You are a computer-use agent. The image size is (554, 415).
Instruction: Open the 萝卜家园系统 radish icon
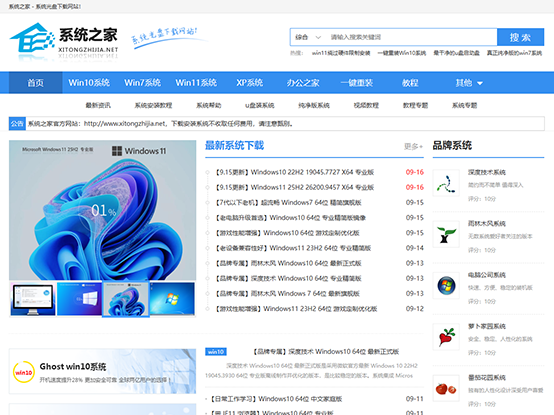446,337
